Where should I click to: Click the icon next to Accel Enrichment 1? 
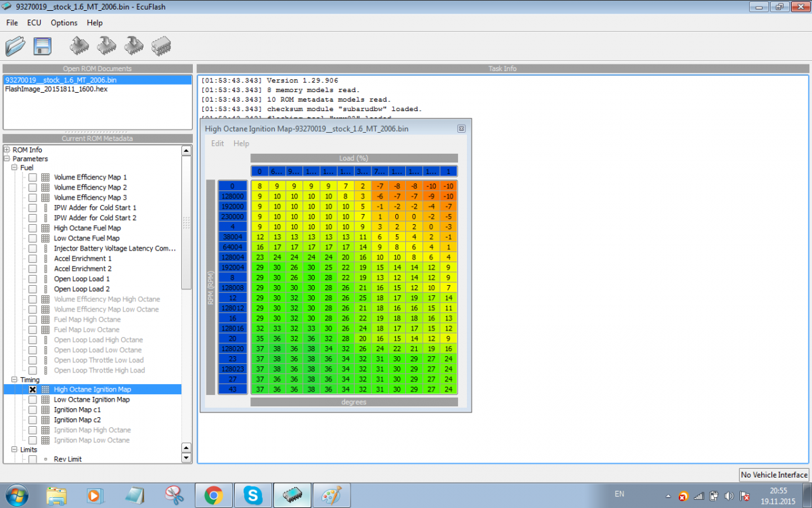(46, 259)
